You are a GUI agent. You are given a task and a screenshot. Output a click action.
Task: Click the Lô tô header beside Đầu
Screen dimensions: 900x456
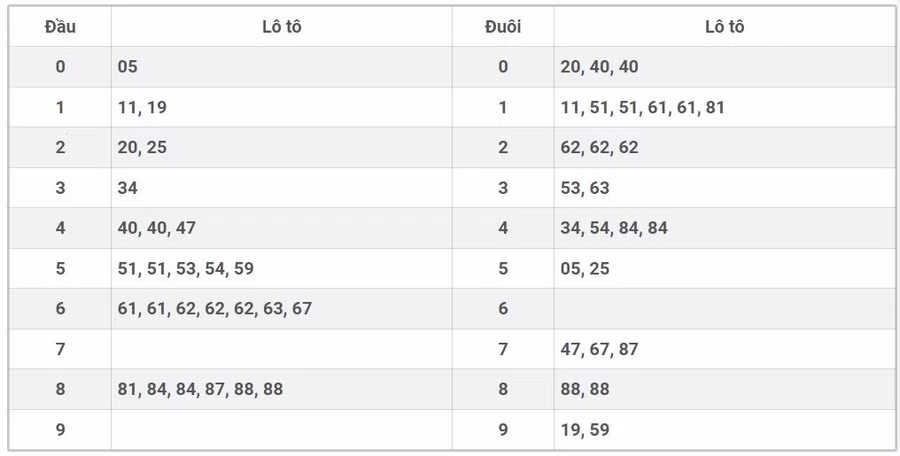click(x=281, y=27)
